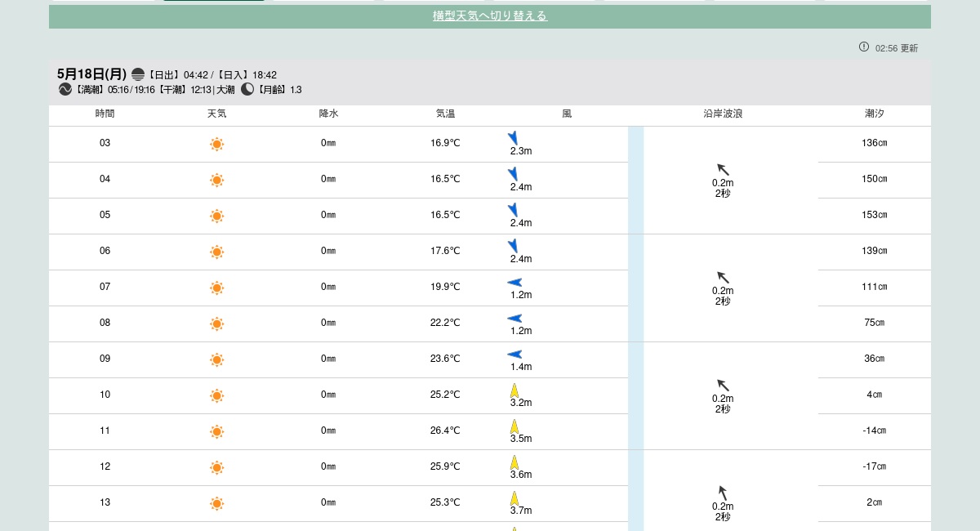The height and width of the screenshot is (531, 980).
Task: Click the wave direction arrow for 12 onward
Action: pyautogui.click(x=723, y=493)
